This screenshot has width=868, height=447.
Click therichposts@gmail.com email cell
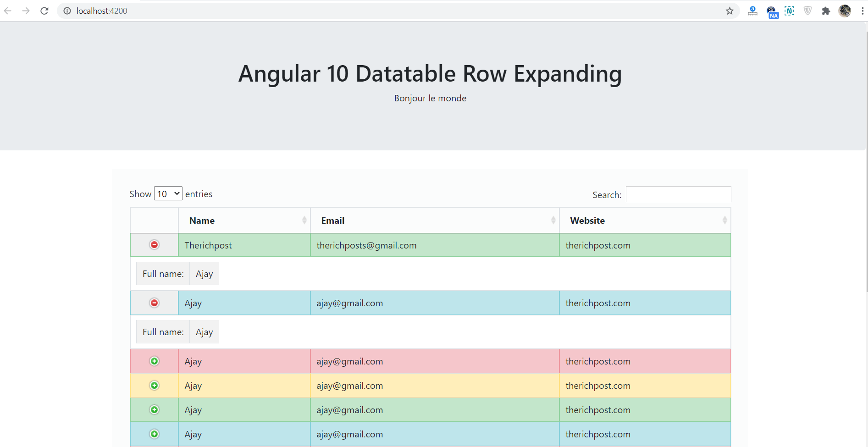(x=366, y=245)
